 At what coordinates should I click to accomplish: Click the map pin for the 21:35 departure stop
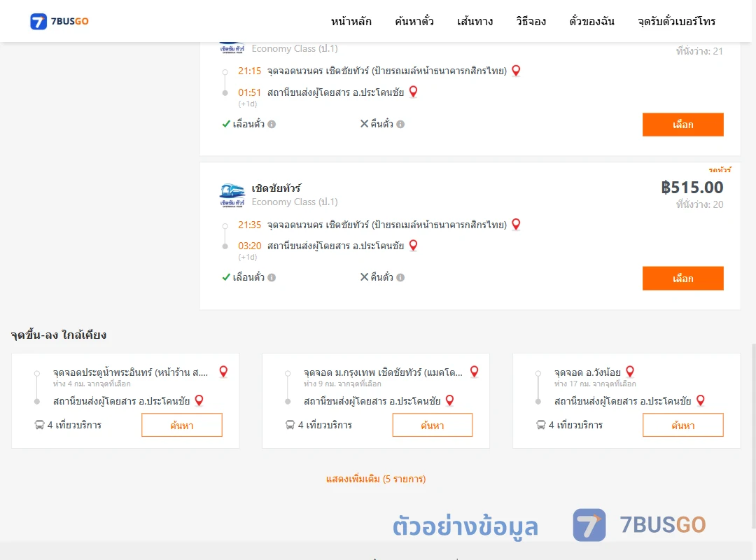tap(516, 224)
